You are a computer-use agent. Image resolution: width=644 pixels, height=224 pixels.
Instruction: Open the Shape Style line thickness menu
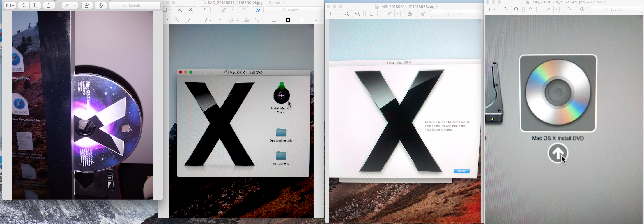[x=275, y=20]
